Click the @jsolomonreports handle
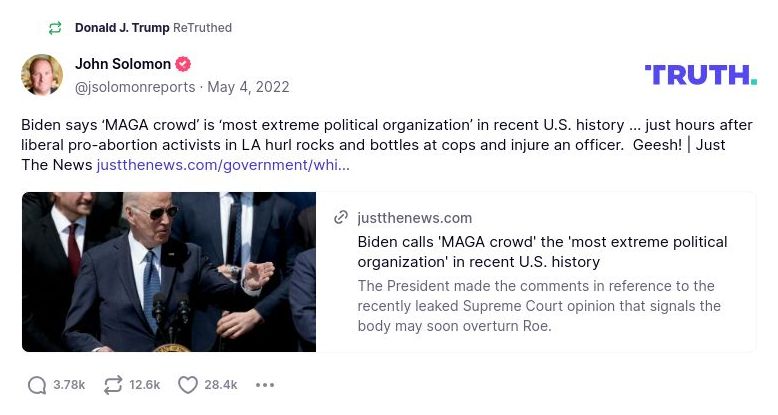Image resolution: width=778 pixels, height=415 pixels. point(134,87)
